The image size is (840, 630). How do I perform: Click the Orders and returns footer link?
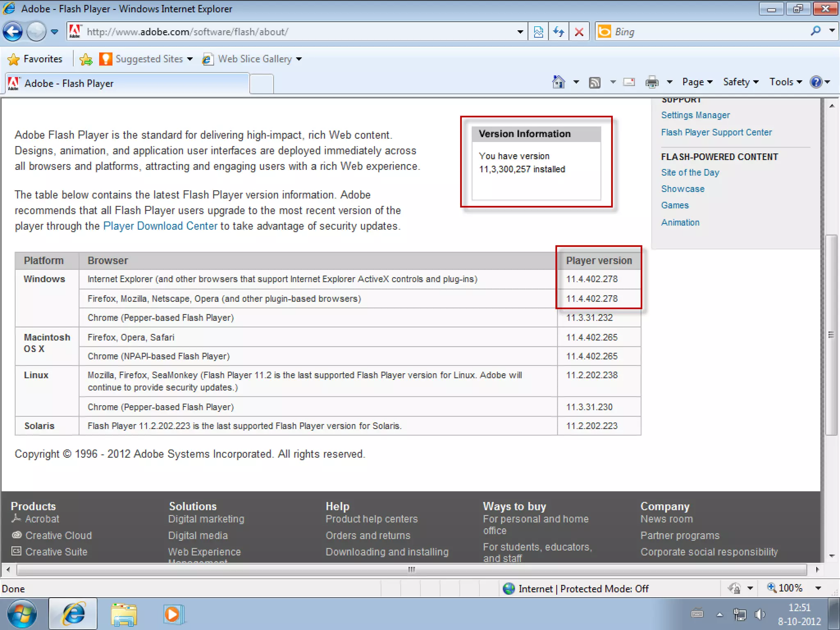(x=368, y=536)
